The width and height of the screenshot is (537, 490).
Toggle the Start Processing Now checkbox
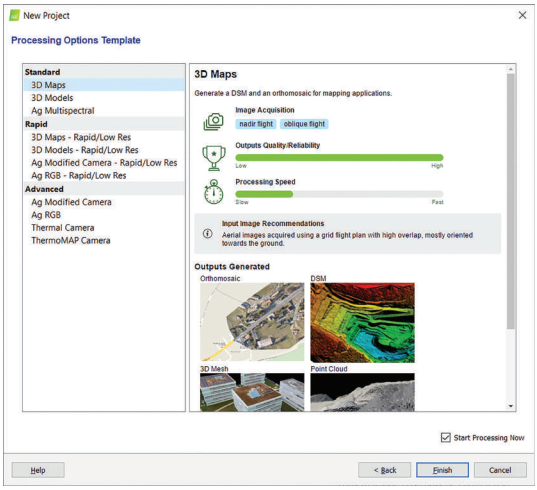(x=446, y=437)
